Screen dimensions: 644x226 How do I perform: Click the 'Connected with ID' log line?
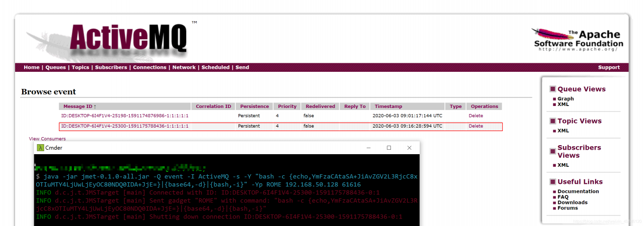pyautogui.click(x=207, y=193)
